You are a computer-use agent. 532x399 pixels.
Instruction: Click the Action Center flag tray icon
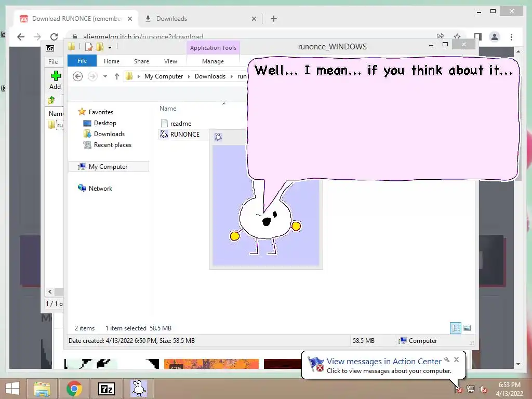[x=457, y=389]
